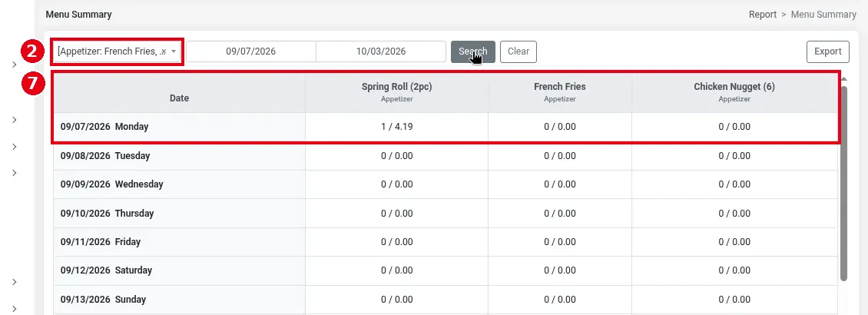Click the Spring Roll (2pc) column header
This screenshot has width=868, height=315.
tap(397, 92)
